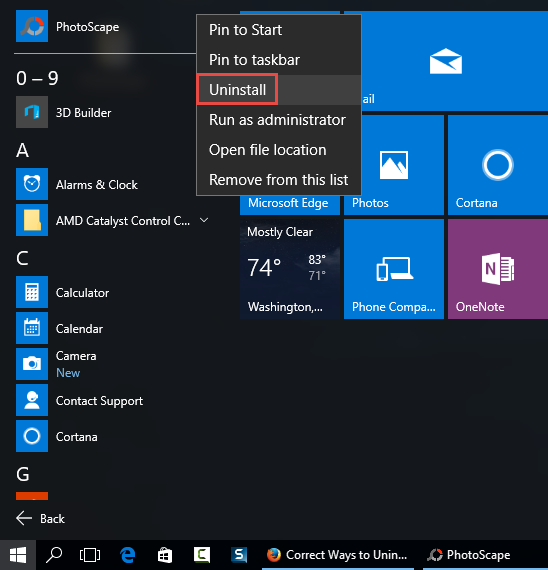The image size is (548, 570).
Task: Switch to Firefox 'Correct Ways to Unin...' window
Action: (x=338, y=555)
